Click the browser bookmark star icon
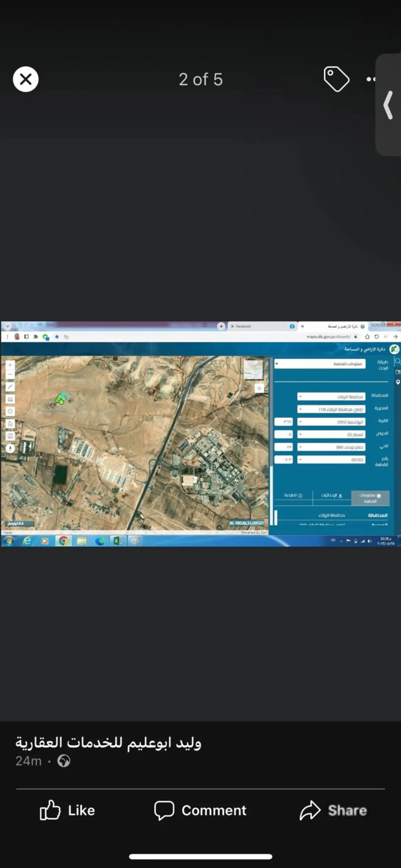401x868 pixels. tap(57, 337)
